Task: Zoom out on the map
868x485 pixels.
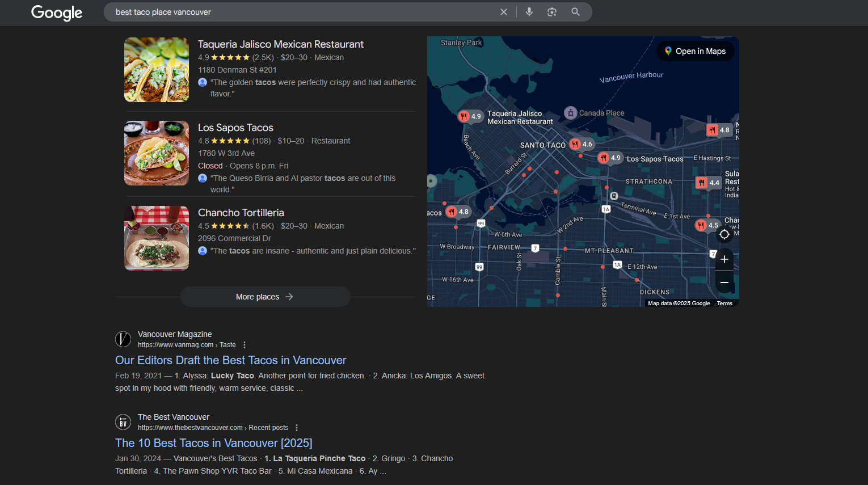Action: 724,282
